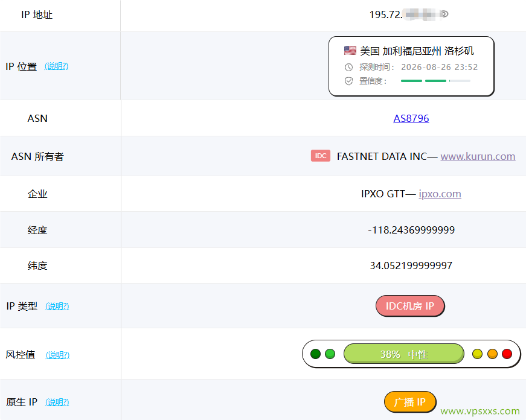Open the ipxo.com enterprise link

(440, 194)
